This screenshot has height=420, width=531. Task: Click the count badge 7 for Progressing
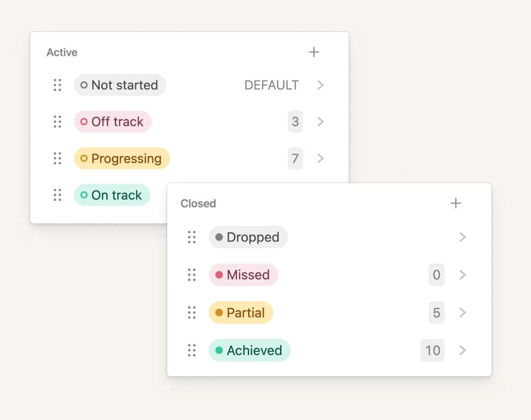click(295, 158)
